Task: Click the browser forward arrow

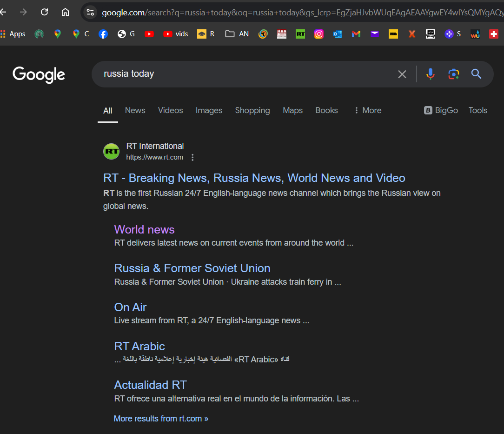Action: coord(23,12)
